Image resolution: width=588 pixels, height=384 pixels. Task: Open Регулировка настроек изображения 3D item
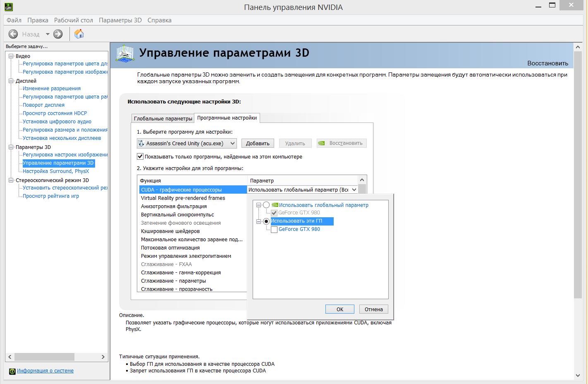tap(65, 155)
